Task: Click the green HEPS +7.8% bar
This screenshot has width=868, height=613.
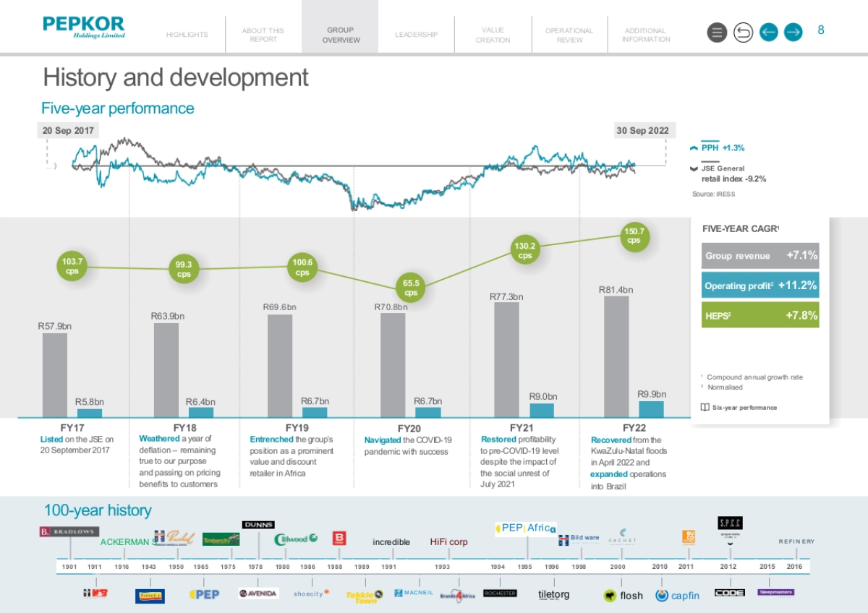Action: coord(760,315)
